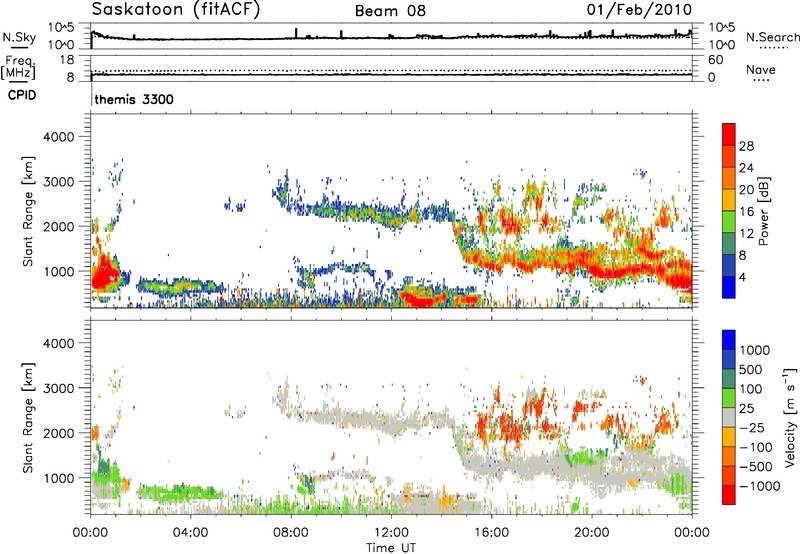
Task: Click the "12:00" time tick label
Action: point(391,533)
